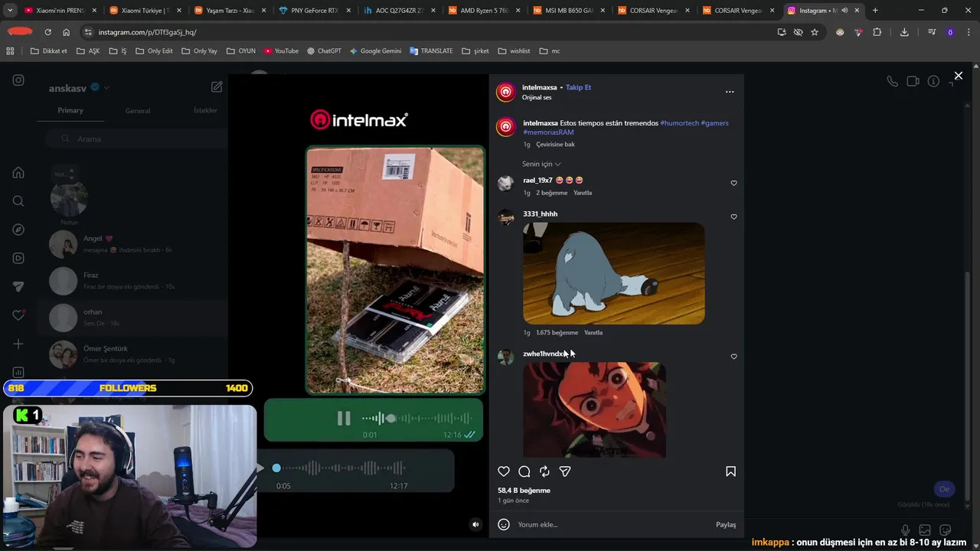Open emoji picker in comment box

tap(504, 524)
